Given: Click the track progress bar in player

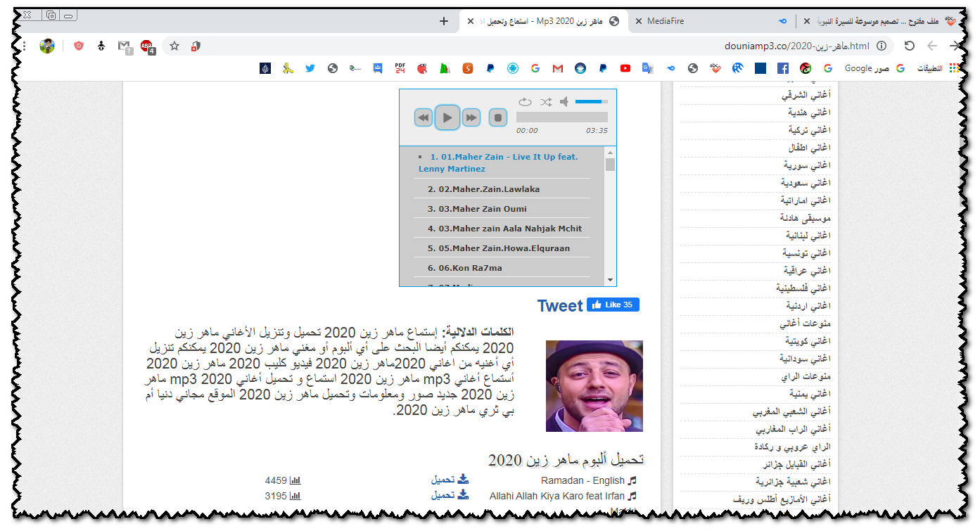Looking at the screenshot, I should [x=561, y=117].
